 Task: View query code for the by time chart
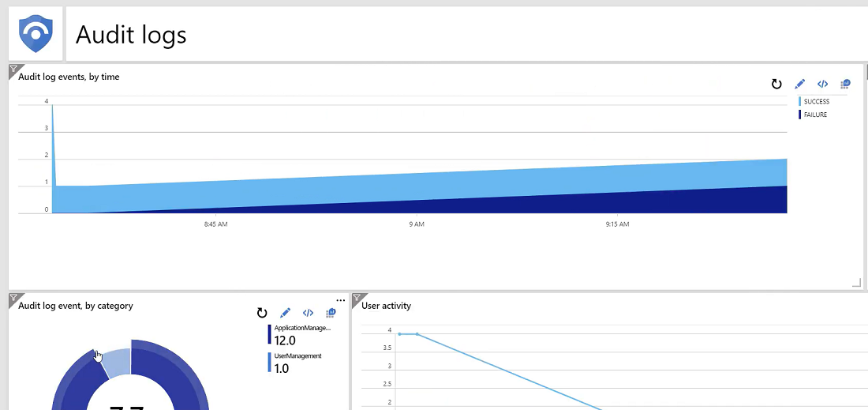[x=822, y=85]
